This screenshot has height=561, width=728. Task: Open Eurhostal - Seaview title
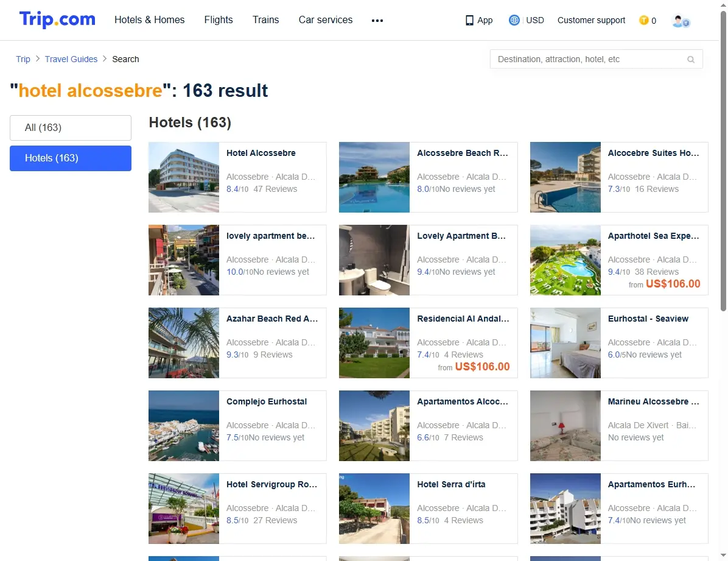click(x=648, y=319)
